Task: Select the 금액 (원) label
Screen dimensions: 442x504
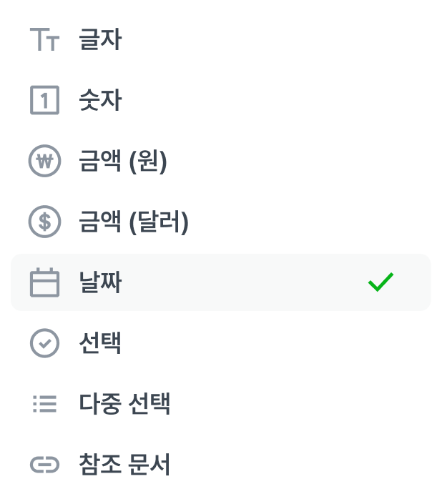Action: [123, 162]
